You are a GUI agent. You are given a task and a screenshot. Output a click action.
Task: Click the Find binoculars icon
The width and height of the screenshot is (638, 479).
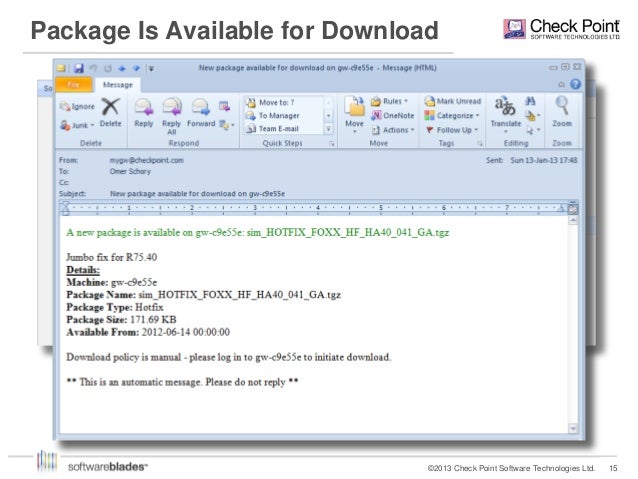tap(530, 101)
